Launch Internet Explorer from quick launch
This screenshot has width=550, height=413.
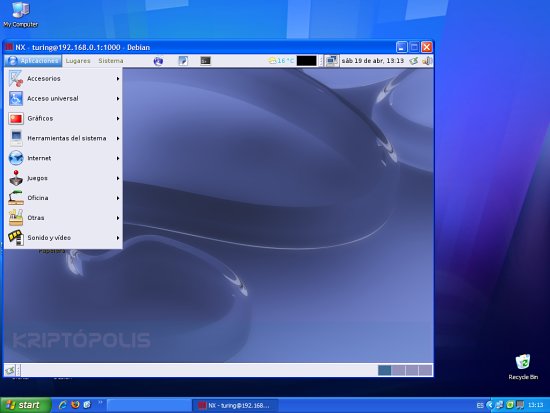point(63,405)
